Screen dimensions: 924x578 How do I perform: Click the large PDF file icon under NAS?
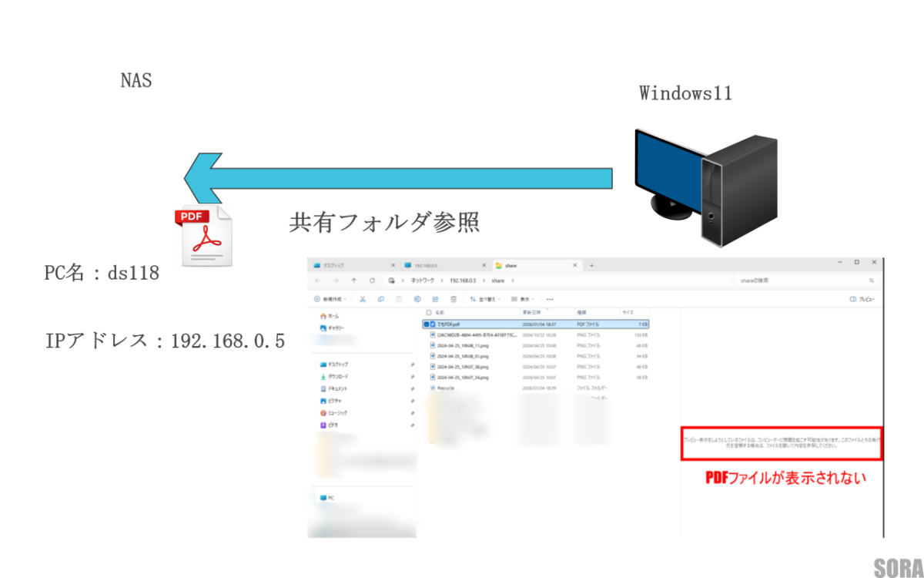[x=203, y=236]
